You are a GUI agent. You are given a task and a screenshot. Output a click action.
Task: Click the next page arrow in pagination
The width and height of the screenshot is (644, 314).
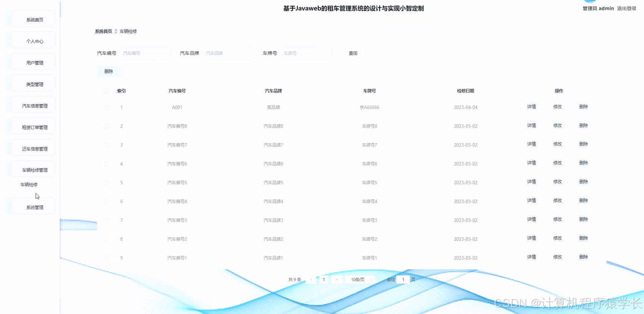click(x=336, y=279)
